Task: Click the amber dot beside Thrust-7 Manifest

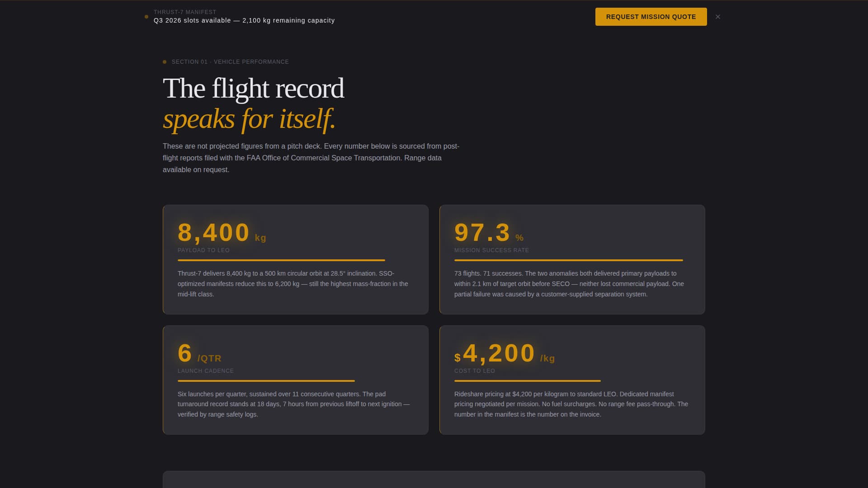Action: point(146,17)
